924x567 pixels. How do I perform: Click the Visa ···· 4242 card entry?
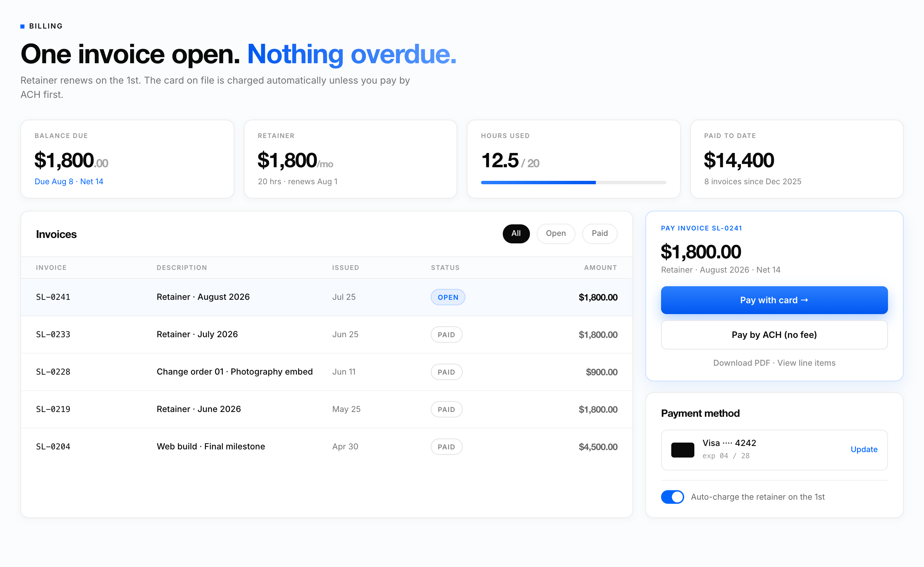point(774,450)
